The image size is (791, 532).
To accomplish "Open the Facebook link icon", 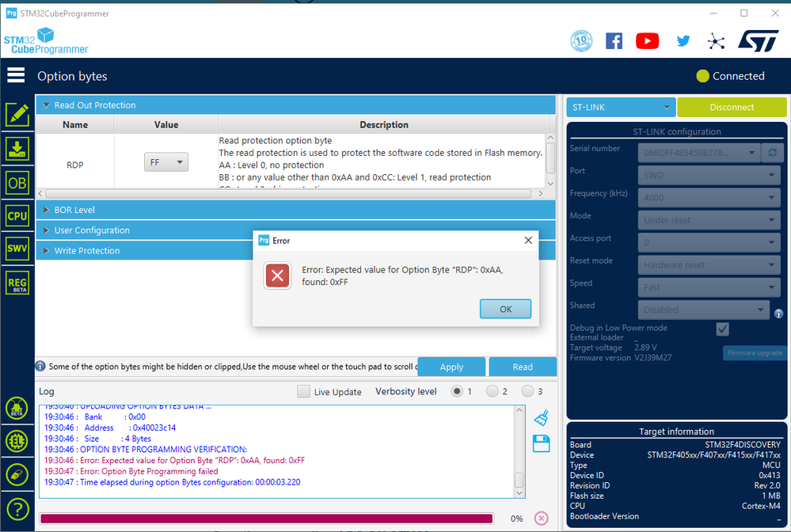I will [614, 41].
